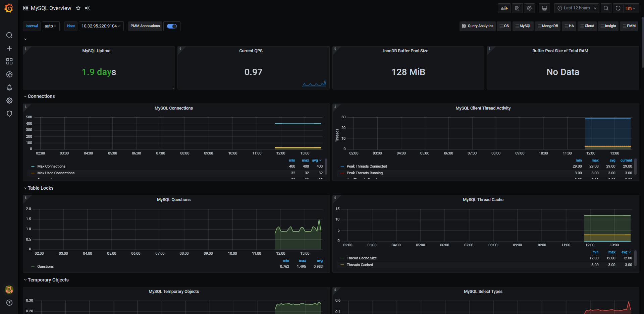Image resolution: width=644 pixels, height=314 pixels.
Task: Click MySQL Connections legend scrollbar
Action: click(x=326, y=167)
